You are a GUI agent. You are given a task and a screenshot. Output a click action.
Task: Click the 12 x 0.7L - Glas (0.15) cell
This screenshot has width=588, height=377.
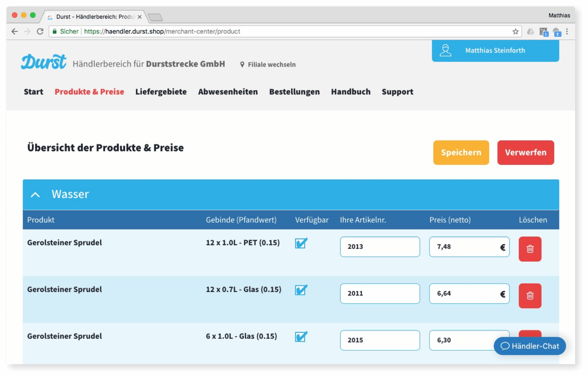click(x=243, y=289)
